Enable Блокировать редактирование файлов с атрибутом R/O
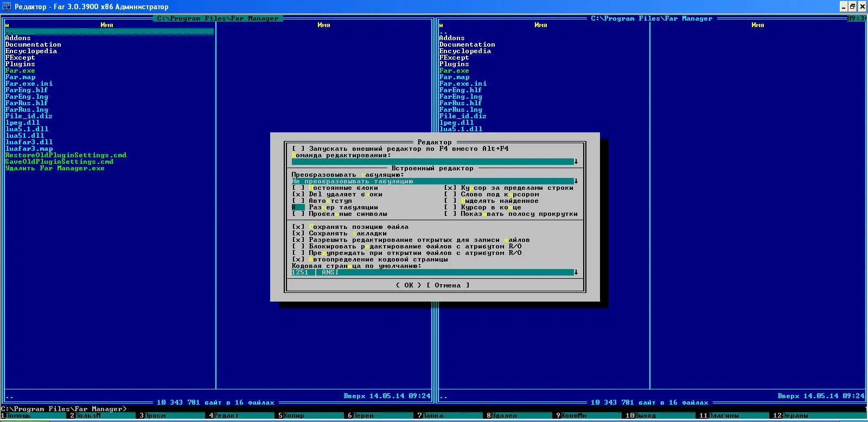Screen dimensions: 868x422 coord(298,246)
